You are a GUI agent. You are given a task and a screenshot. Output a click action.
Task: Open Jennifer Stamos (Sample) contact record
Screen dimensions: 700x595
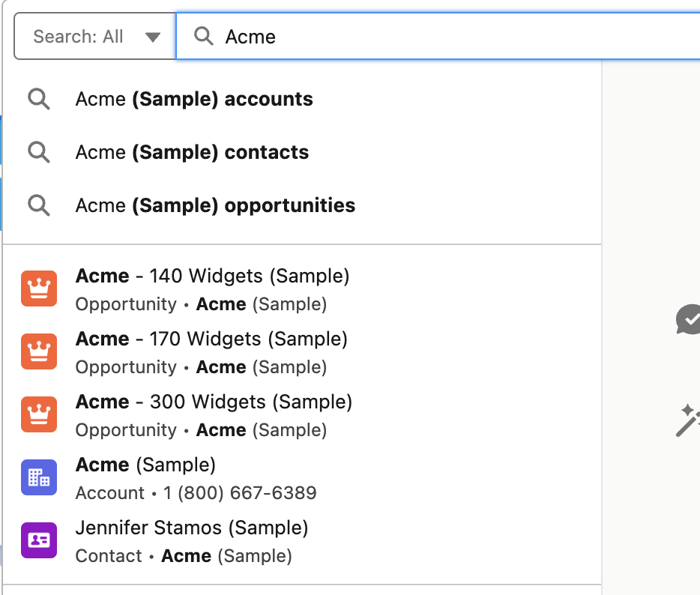pyautogui.click(x=192, y=528)
